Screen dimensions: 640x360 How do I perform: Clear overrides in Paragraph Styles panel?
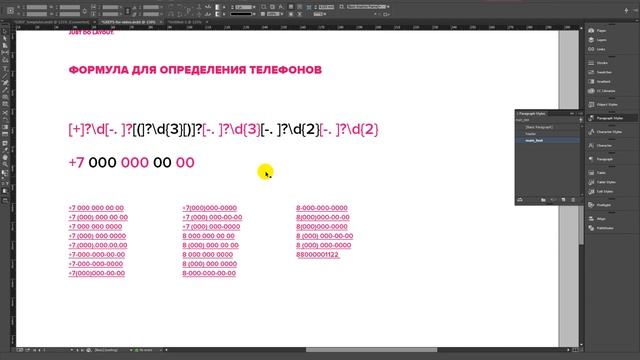(x=553, y=200)
